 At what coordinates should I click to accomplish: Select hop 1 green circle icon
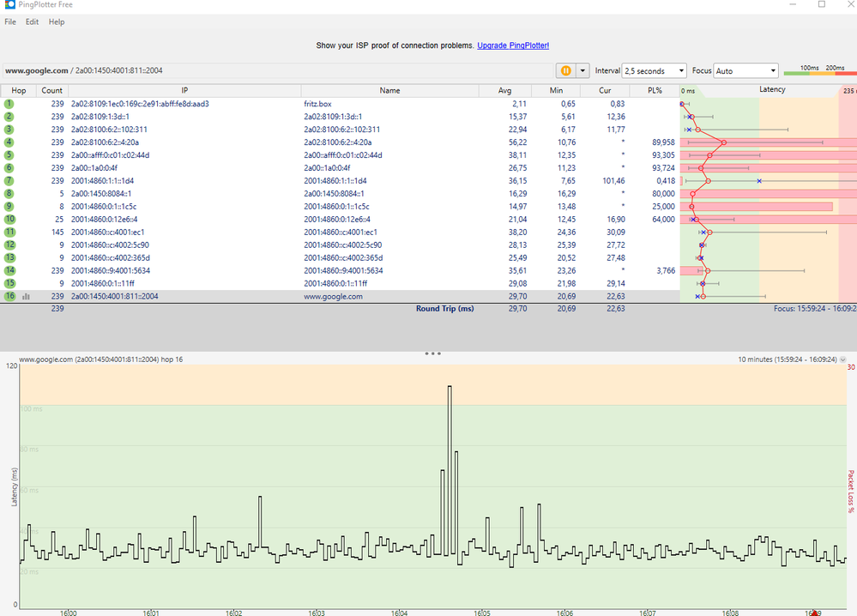[9, 104]
